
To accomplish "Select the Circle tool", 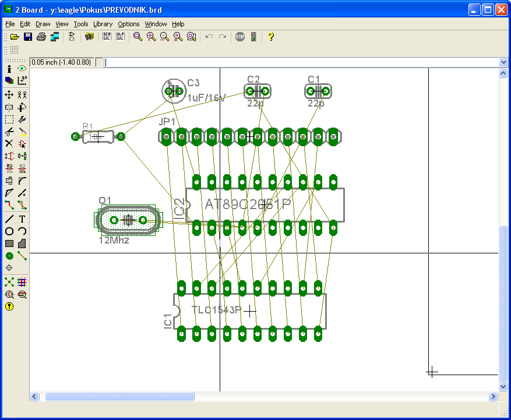I will (x=9, y=231).
